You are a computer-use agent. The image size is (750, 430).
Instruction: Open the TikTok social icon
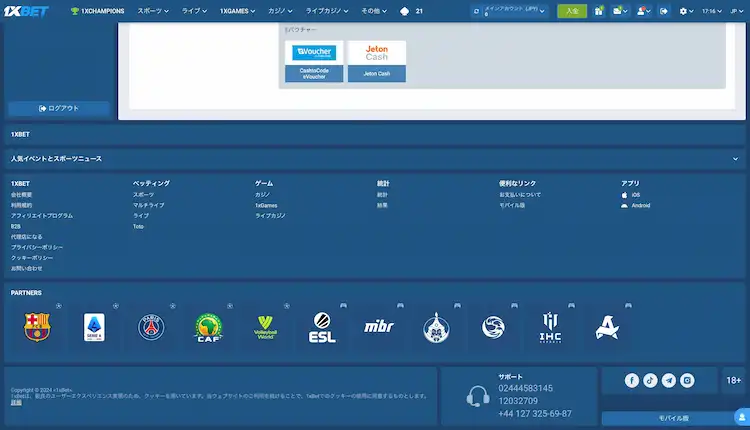point(650,380)
